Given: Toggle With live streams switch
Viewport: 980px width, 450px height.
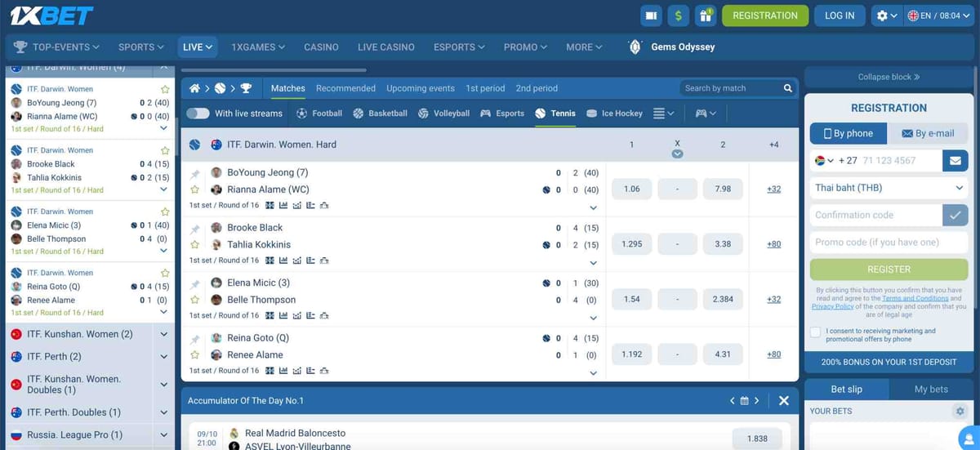Looking at the screenshot, I should pos(198,114).
